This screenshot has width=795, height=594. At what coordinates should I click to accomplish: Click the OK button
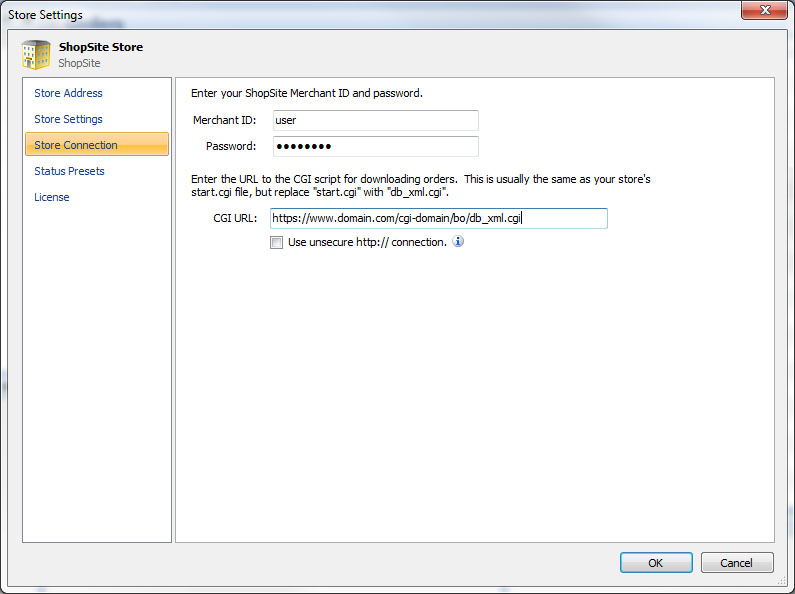tap(656, 563)
